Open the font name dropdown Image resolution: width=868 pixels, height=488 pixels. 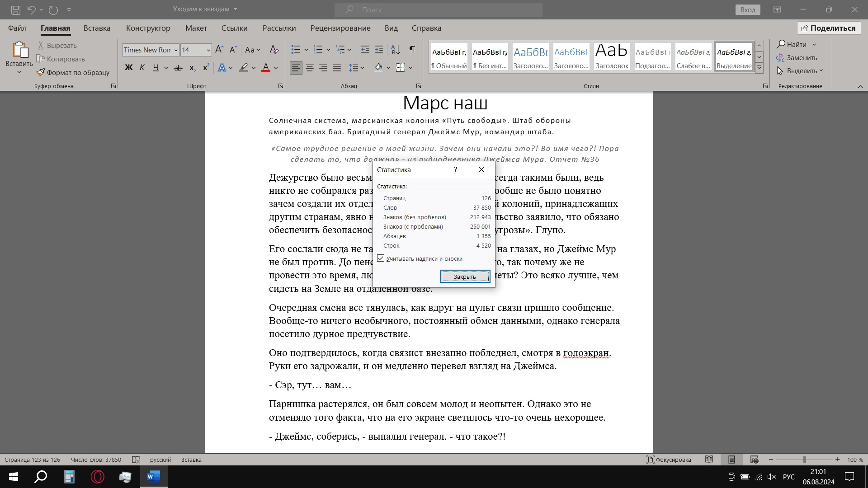176,50
